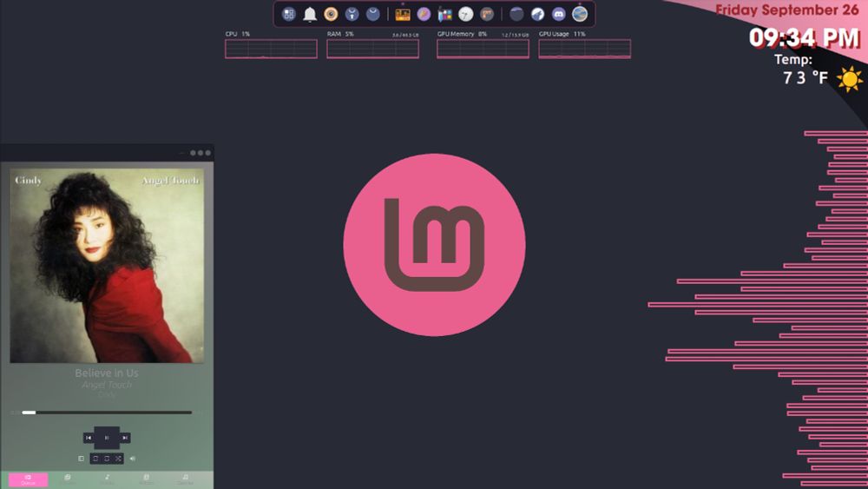The width and height of the screenshot is (868, 489).
Task: Open the volume speaker control
Action: (132, 459)
